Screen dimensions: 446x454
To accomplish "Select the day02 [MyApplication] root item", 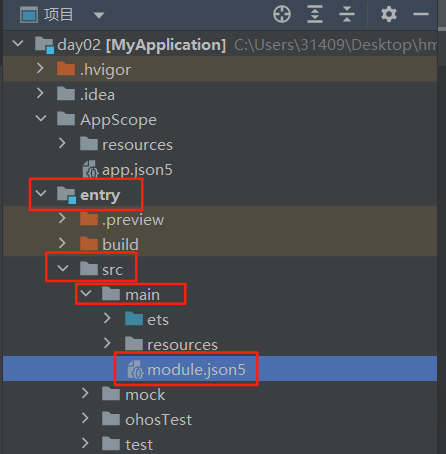I will [142, 45].
